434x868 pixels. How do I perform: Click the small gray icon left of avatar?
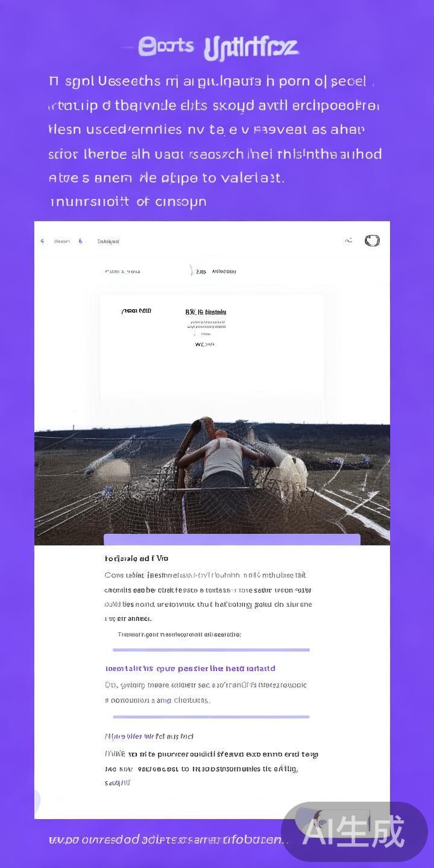[348, 241]
